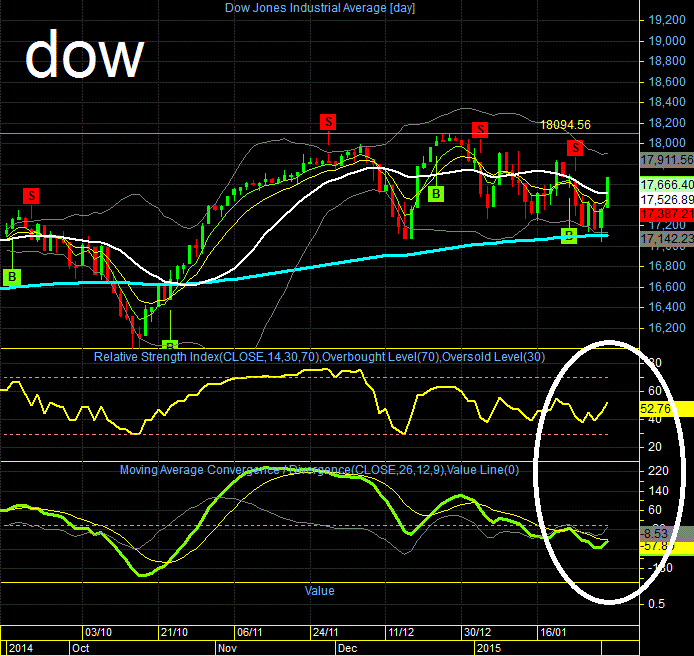Select the buy marker at chart's far-left September
Image resolution: width=694 pixels, height=656 pixels.
(x=12, y=277)
